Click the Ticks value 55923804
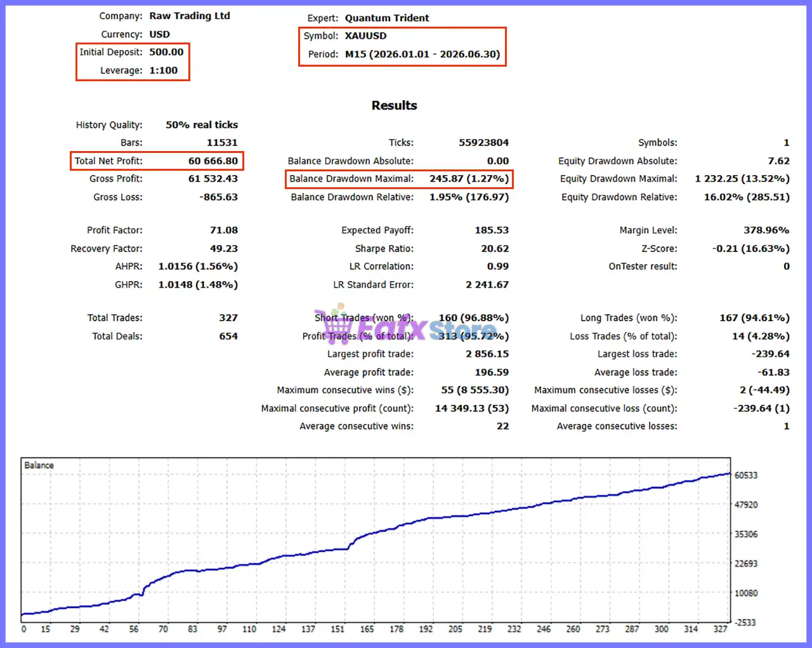Screen dimensions: 812x648 tap(483, 143)
